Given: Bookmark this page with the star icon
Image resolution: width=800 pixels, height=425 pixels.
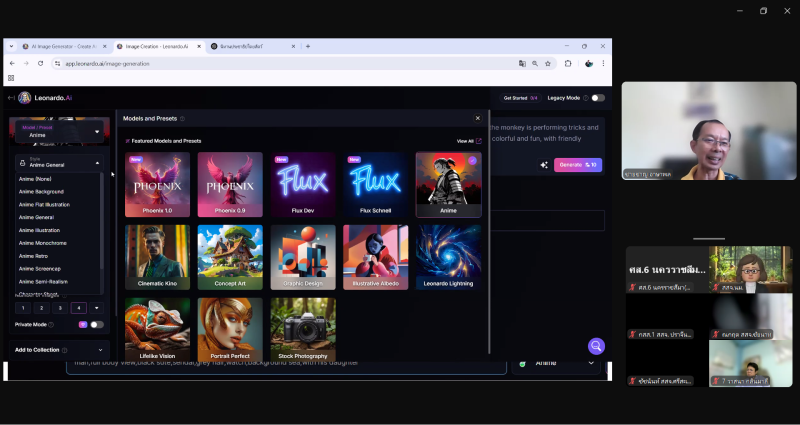Looking at the screenshot, I should point(548,64).
